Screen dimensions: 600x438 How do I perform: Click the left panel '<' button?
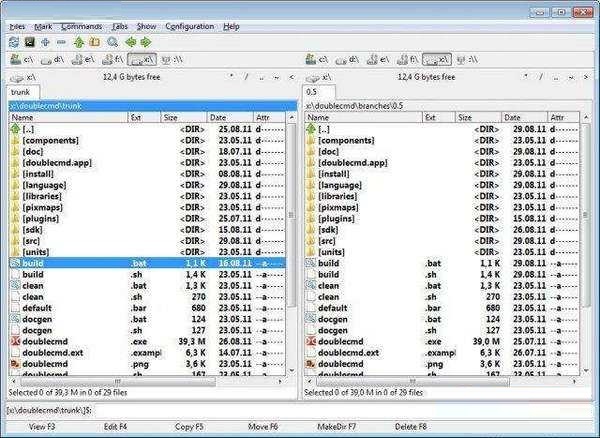tap(292, 77)
